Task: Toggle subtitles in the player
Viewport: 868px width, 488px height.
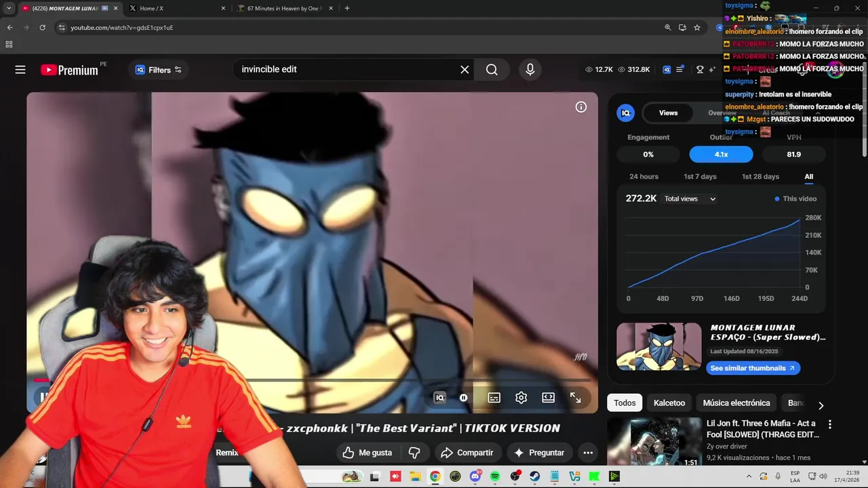Action: (x=494, y=398)
